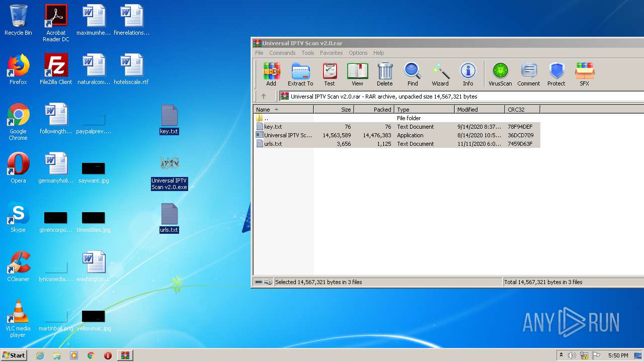Select Acrobat Reader DC desktop shortcut
644x362 pixels.
pyautogui.click(x=56, y=23)
